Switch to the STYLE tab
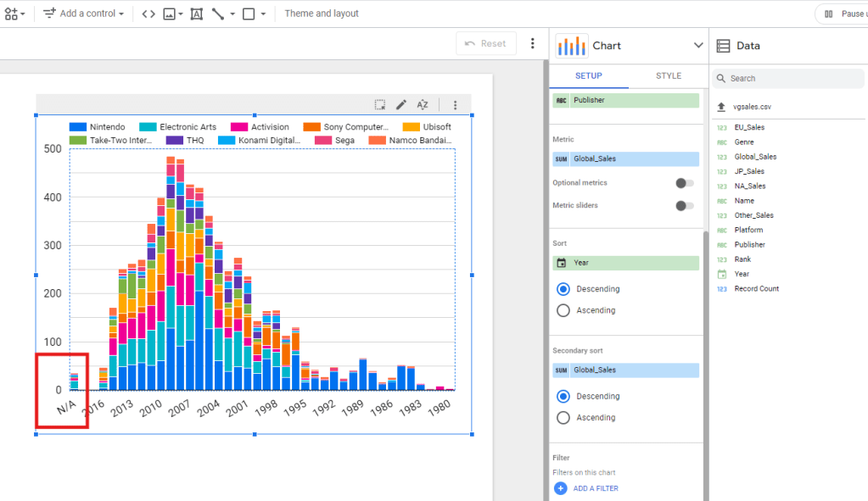868x501 pixels. 668,76
